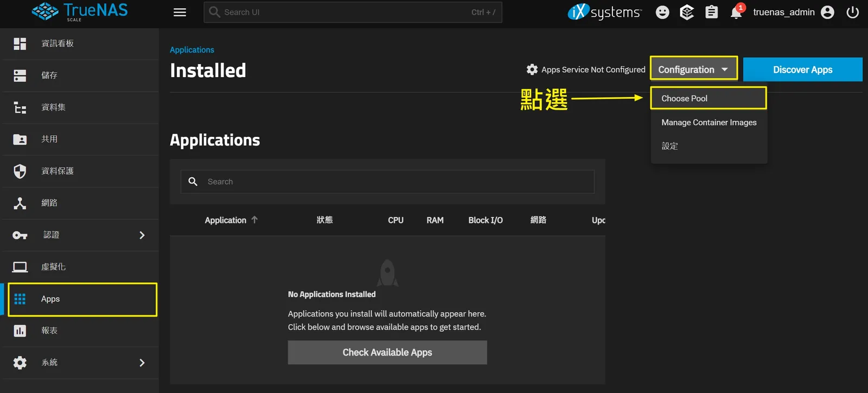Screen dimensions: 868x393
Task: Click the 網路 network icon in sidebar
Action: pos(20,203)
